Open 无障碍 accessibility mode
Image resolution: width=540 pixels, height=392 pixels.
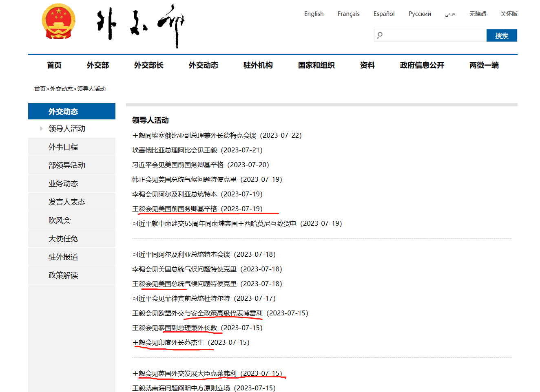pos(478,14)
